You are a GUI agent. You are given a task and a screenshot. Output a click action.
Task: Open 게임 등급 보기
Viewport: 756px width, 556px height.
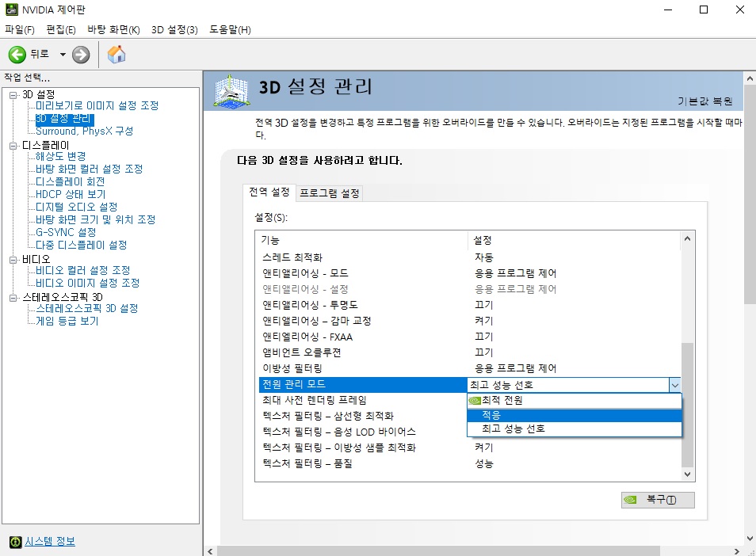[x=67, y=321]
